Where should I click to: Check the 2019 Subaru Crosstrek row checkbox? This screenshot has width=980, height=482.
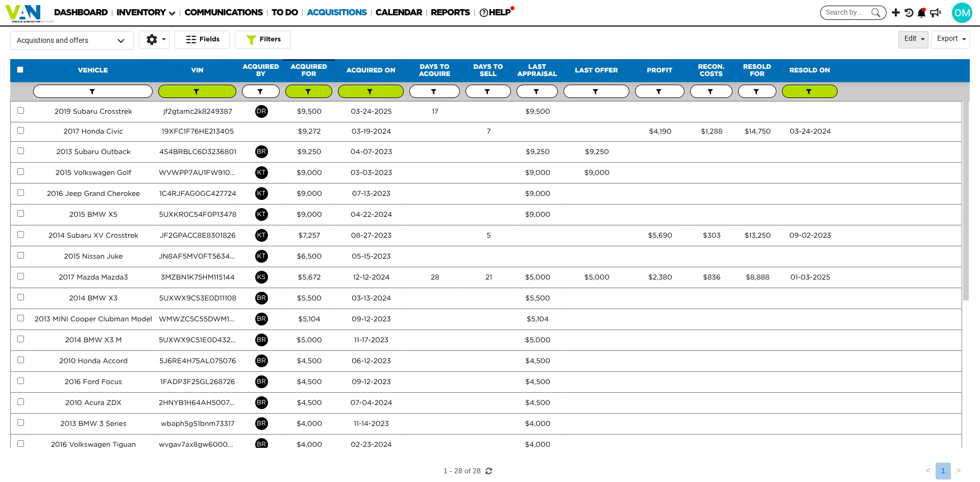coord(21,111)
